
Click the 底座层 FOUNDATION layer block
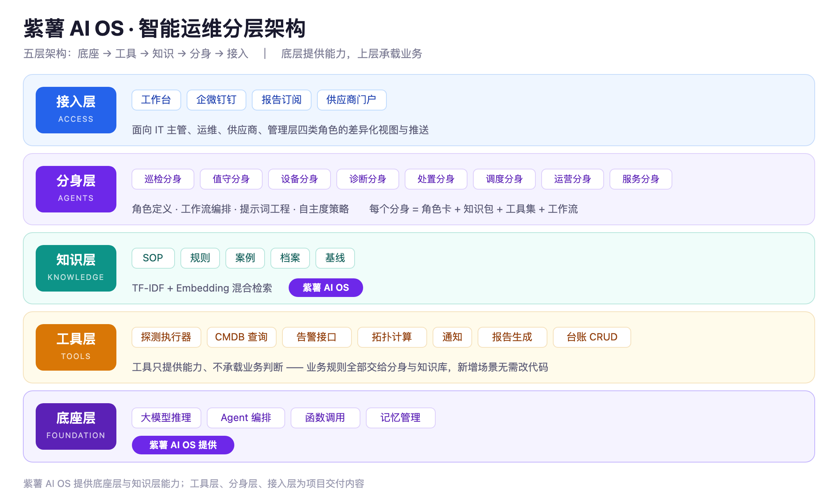[76, 426]
